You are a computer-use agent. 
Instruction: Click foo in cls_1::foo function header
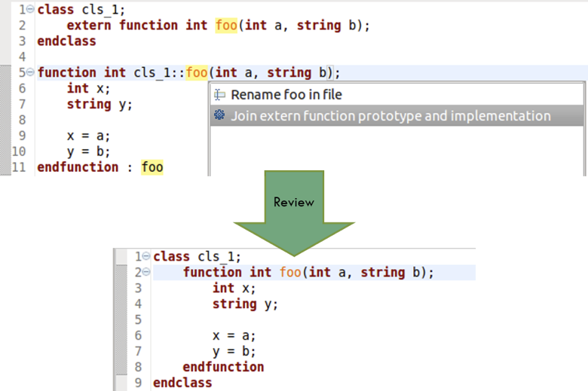pos(197,72)
